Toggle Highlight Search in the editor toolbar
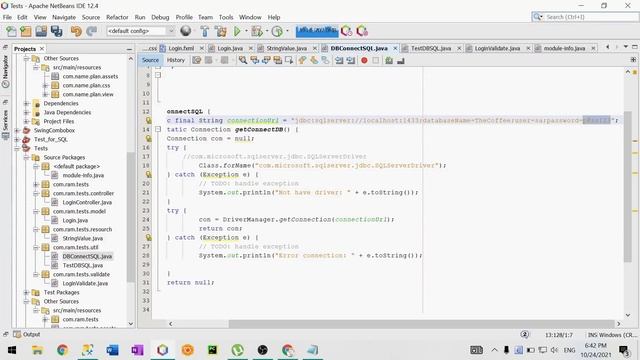Viewport: 640px width, 360px height. click(x=278, y=60)
